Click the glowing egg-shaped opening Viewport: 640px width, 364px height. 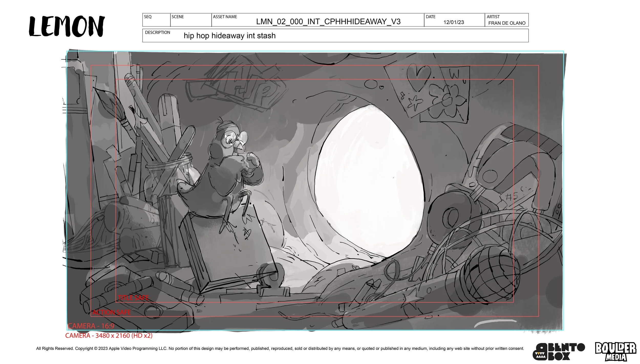point(369,181)
